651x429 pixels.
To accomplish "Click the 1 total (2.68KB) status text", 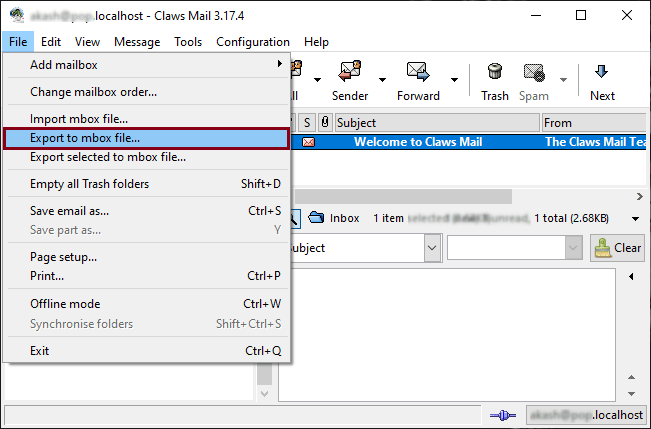I will pyautogui.click(x=571, y=218).
